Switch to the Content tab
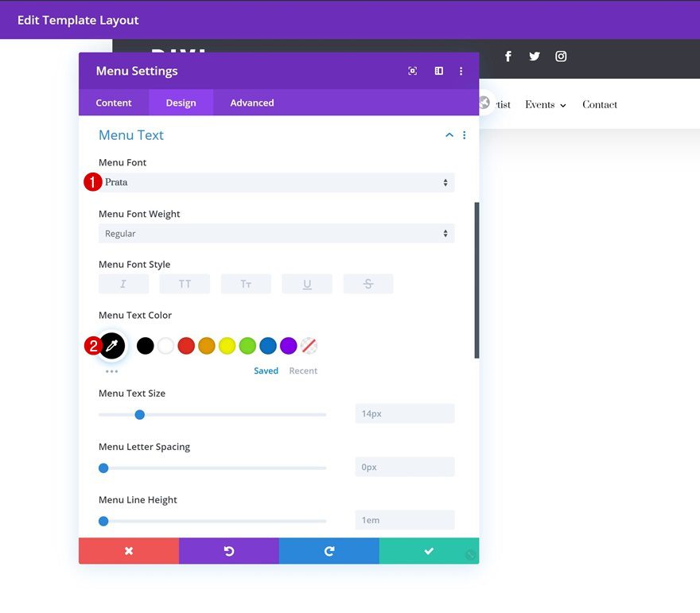Screen dimensions: 700x613 click(x=114, y=103)
